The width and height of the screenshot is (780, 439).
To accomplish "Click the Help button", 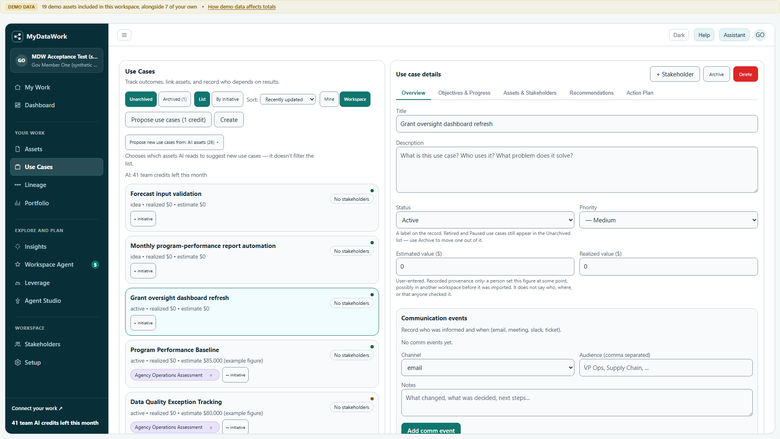I will coord(704,35).
